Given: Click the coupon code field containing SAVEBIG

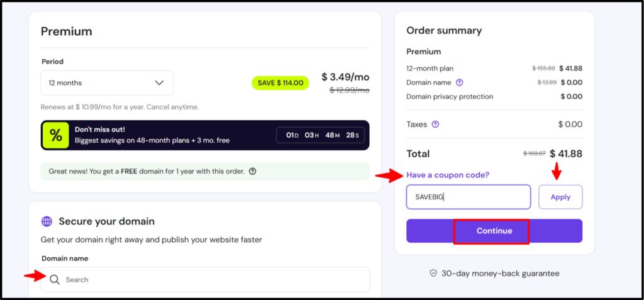Looking at the screenshot, I should coord(469,197).
